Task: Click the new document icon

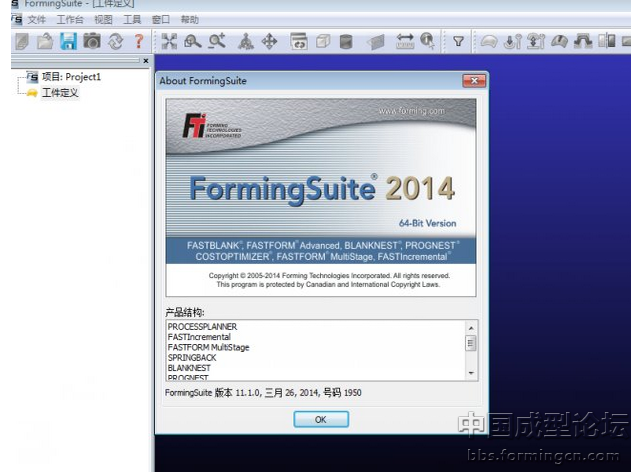Action: pyautogui.click(x=22, y=41)
